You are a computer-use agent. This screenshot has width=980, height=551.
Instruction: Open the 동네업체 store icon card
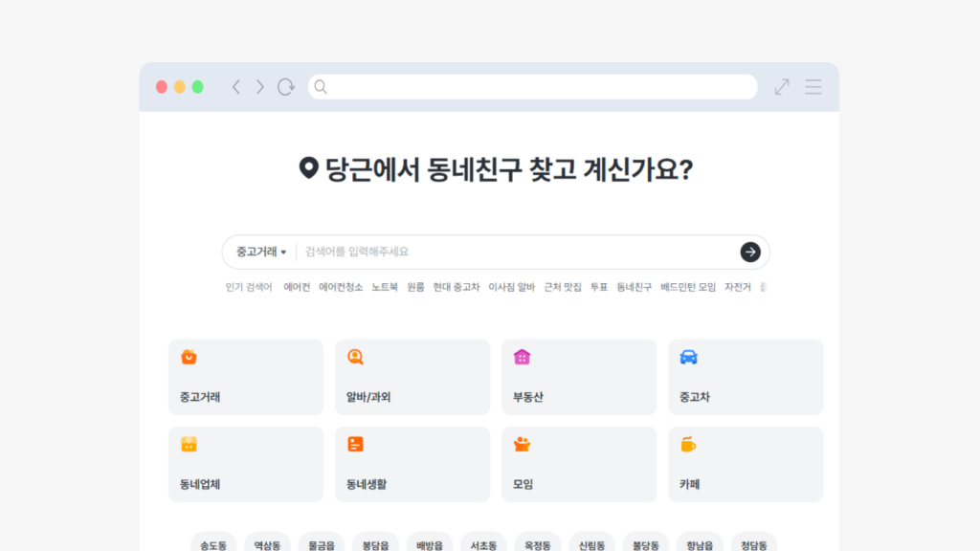coord(246,464)
